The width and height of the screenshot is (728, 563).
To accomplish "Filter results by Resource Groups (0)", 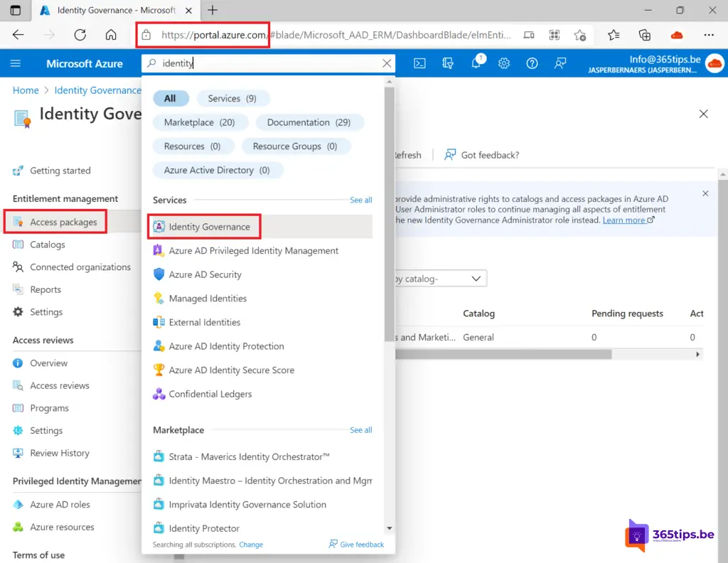I will [x=295, y=146].
